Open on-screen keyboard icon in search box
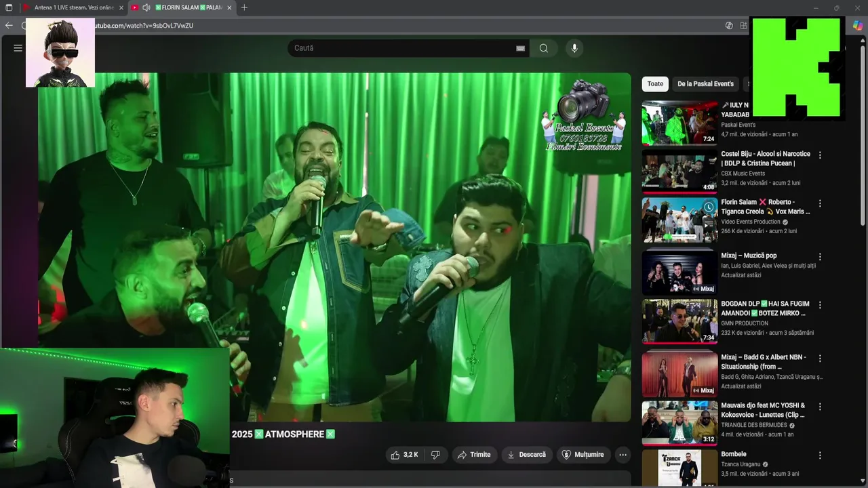This screenshot has height=488, width=868. [520, 48]
